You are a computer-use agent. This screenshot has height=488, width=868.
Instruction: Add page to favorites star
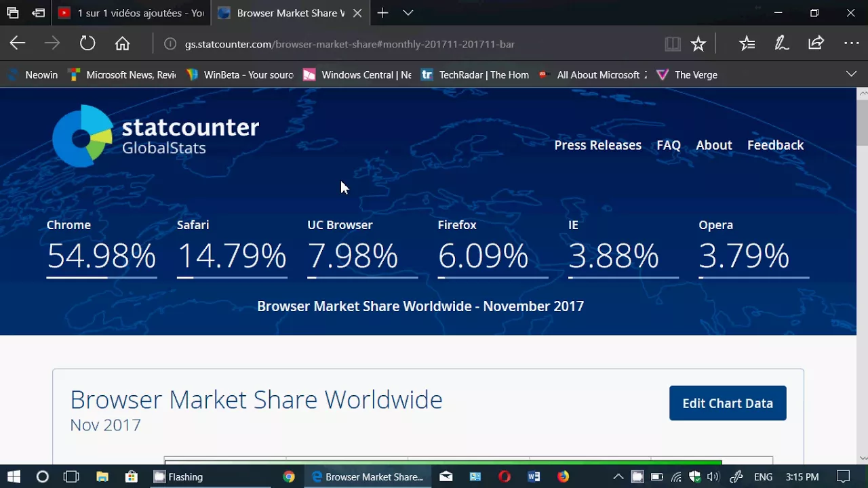[x=698, y=44]
